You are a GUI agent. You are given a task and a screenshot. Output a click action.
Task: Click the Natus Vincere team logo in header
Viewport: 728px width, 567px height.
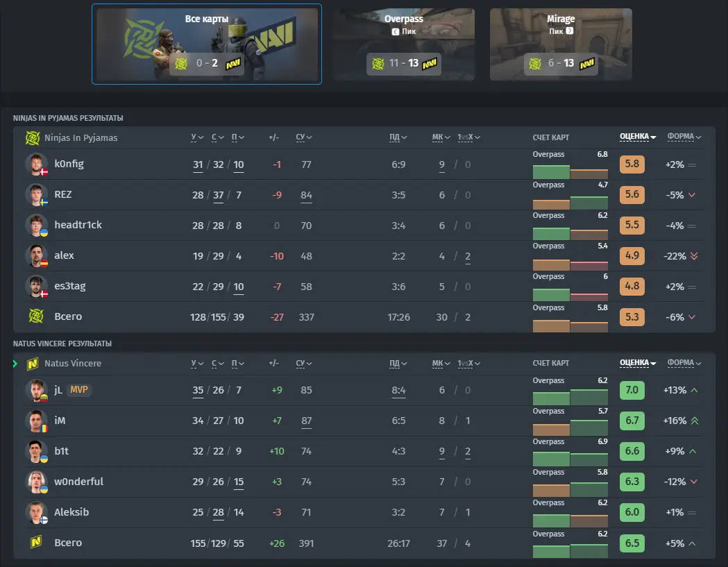pyautogui.click(x=33, y=364)
